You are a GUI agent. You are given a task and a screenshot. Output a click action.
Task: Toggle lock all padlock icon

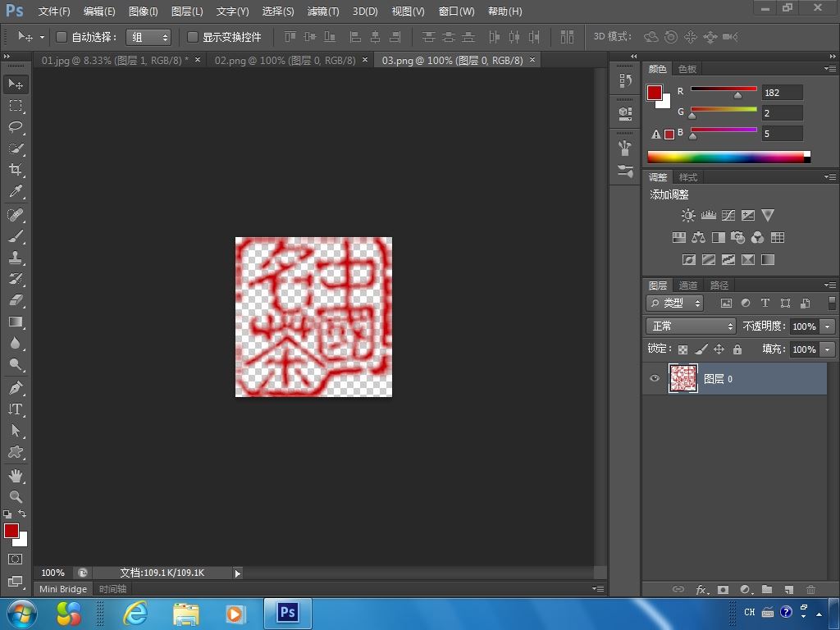[x=737, y=349]
